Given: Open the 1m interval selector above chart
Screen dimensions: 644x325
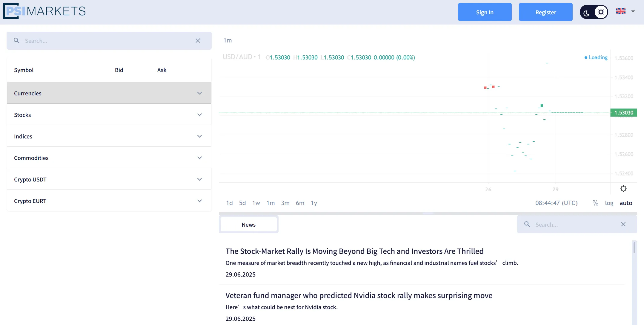Looking at the screenshot, I should coord(228,40).
